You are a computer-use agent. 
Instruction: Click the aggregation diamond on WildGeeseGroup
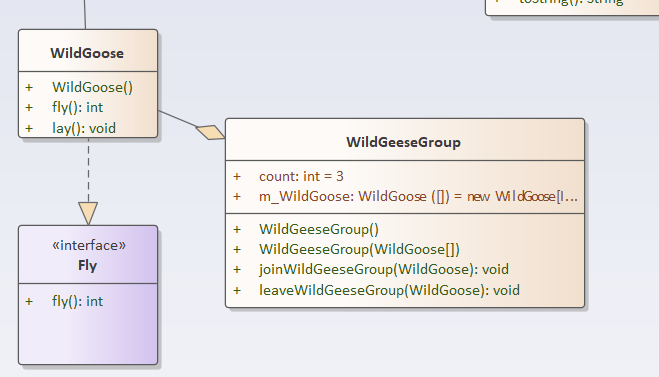(x=211, y=132)
